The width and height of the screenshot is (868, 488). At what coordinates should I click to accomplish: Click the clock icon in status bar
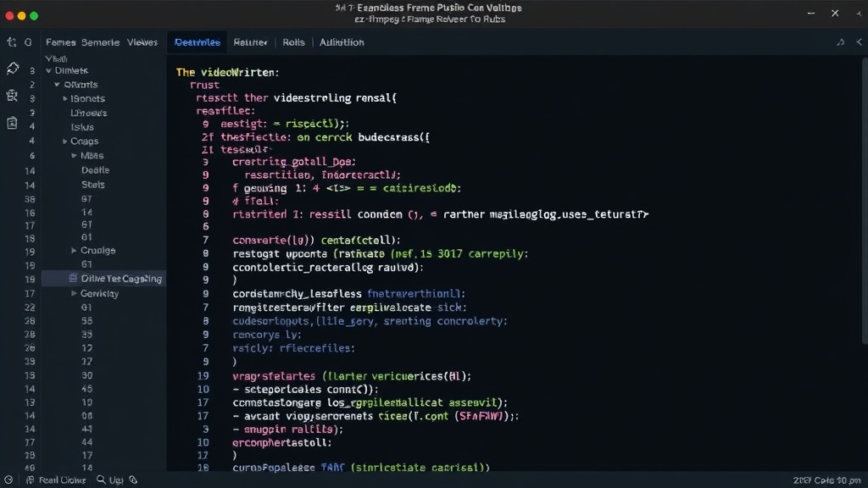[x=8, y=480]
